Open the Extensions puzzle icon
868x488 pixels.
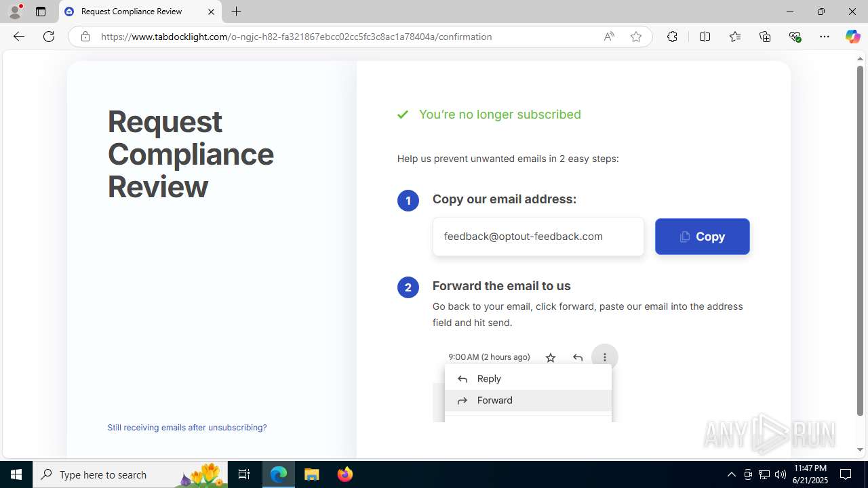672,37
